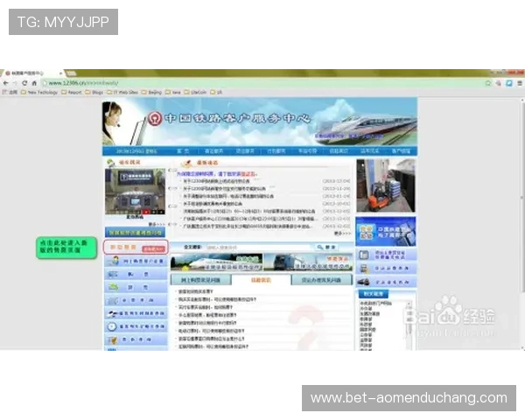Switch to the 网上购票常见问题 tab
Viewport: 525px width, 420px height.
200,280
